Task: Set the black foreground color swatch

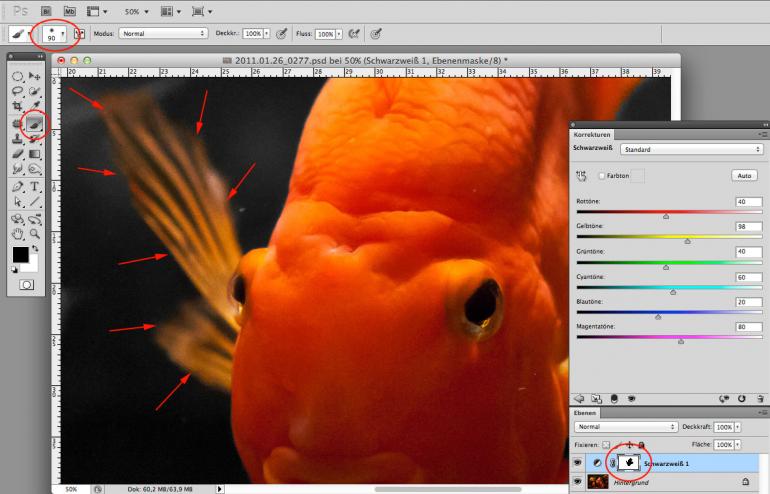Action: click(20, 254)
